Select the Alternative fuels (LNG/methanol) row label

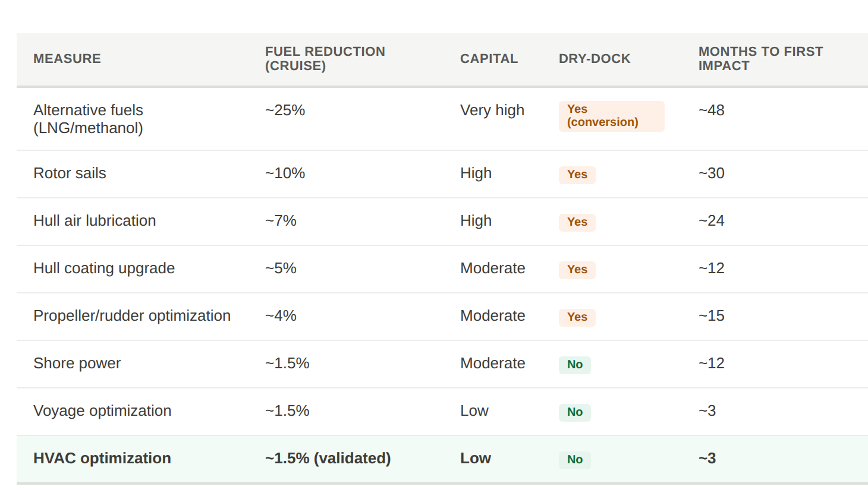click(88, 119)
